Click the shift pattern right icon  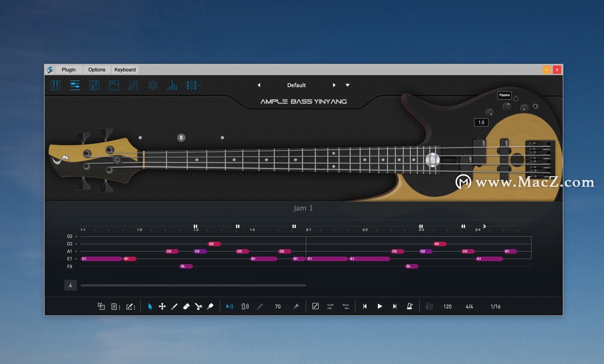click(x=330, y=306)
